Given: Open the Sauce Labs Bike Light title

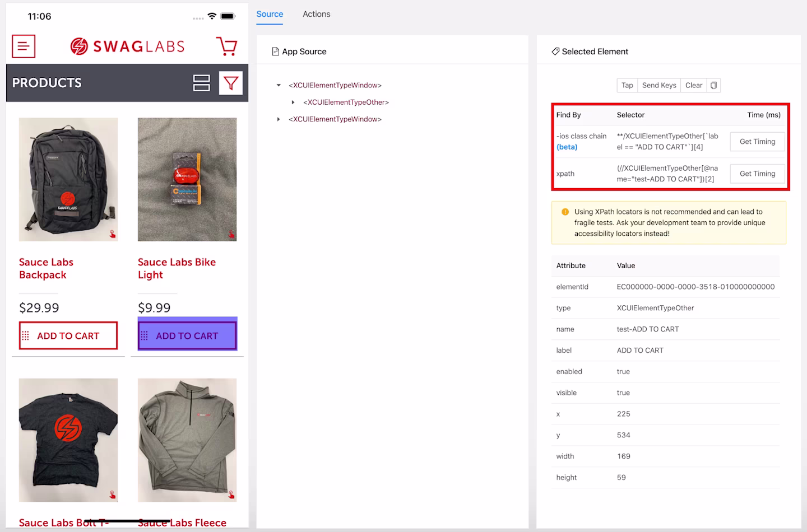Looking at the screenshot, I should coord(177,269).
